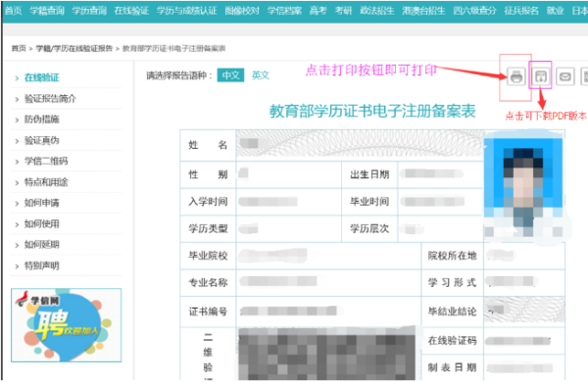Click the pixelated QR code image
The image size is (588, 383).
pyautogui.click(x=326, y=354)
